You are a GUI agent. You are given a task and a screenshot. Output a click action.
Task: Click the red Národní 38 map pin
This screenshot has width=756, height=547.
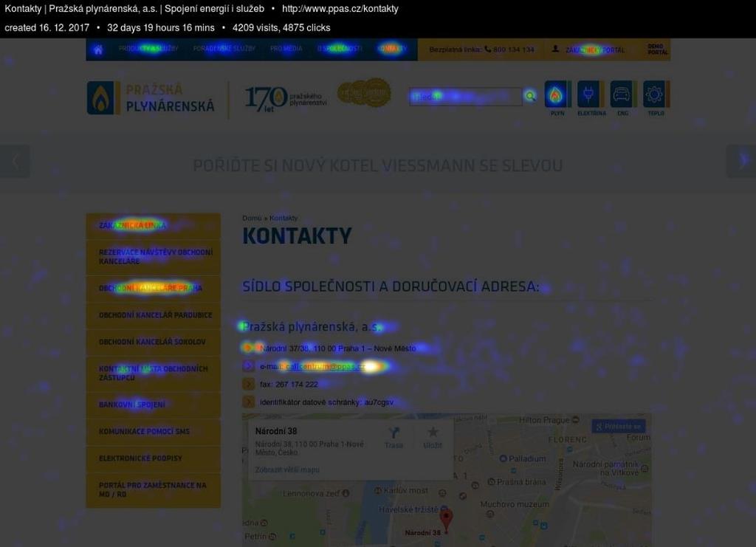coord(447,521)
